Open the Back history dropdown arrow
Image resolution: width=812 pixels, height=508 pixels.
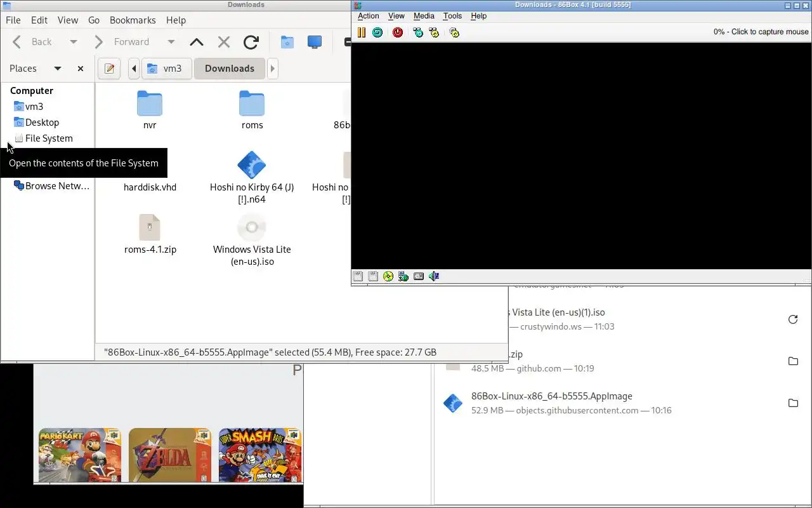pos(74,42)
